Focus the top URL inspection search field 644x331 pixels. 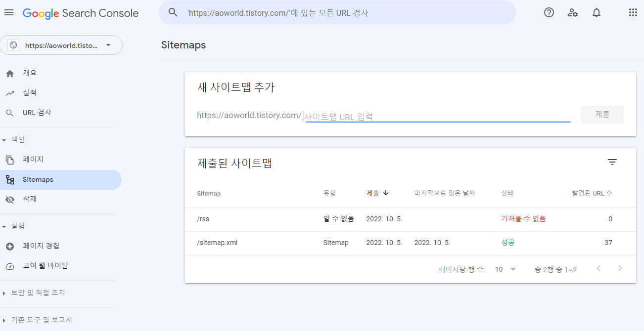337,13
